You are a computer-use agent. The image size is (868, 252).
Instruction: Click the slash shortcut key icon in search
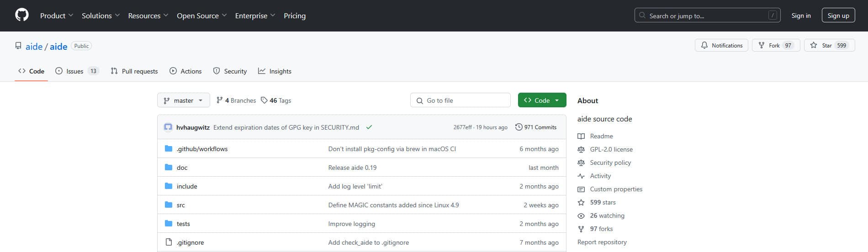(773, 16)
